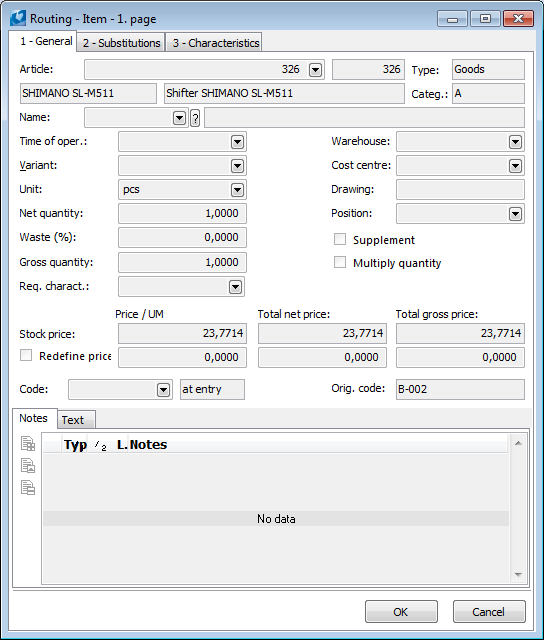This screenshot has height=640, width=544.
Task: Click the L. column header
Action: tap(122, 445)
